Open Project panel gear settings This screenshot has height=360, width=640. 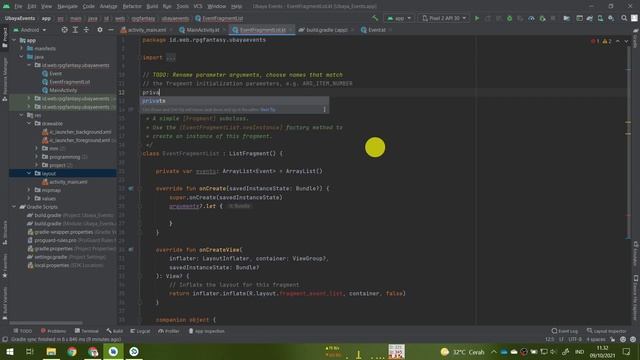100,30
